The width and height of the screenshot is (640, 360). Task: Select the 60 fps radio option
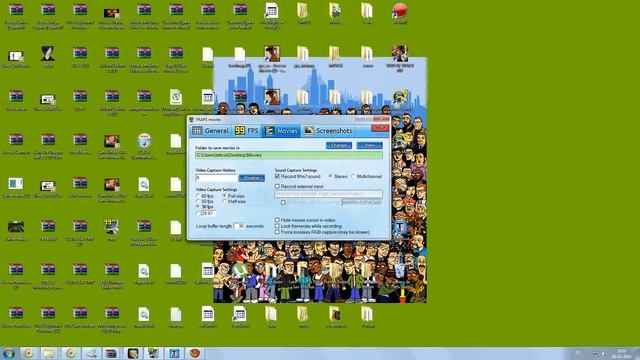tap(198, 196)
